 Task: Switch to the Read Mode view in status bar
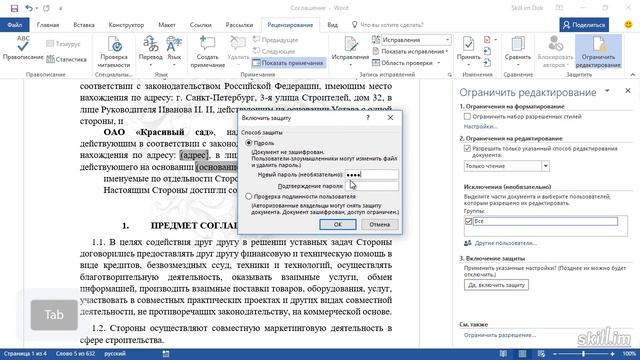pos(503,354)
